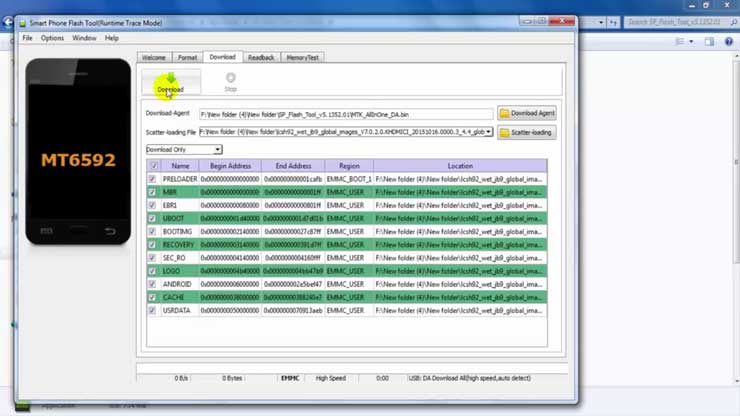740x416 pixels.
Task: Toggle the select-all checkbox in table header
Action: [x=154, y=166]
